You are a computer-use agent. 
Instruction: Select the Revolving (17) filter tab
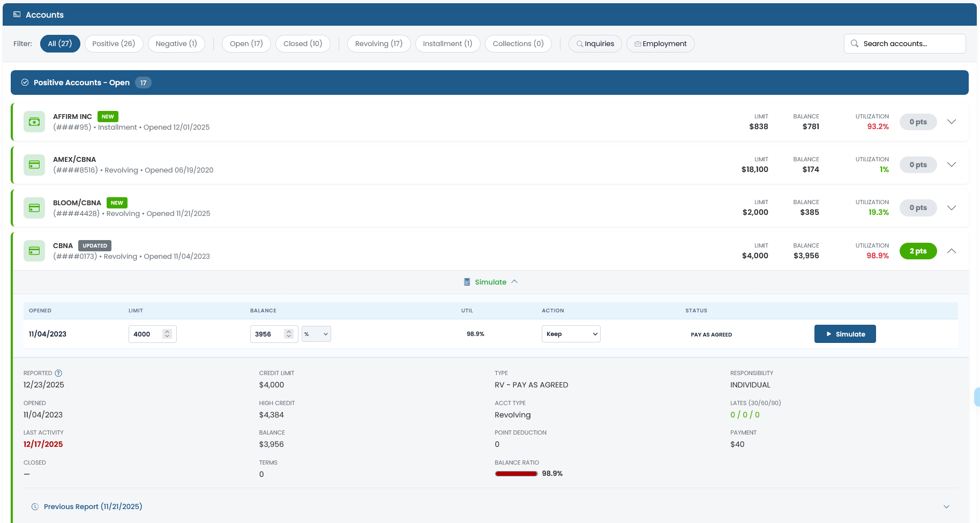[x=378, y=43]
